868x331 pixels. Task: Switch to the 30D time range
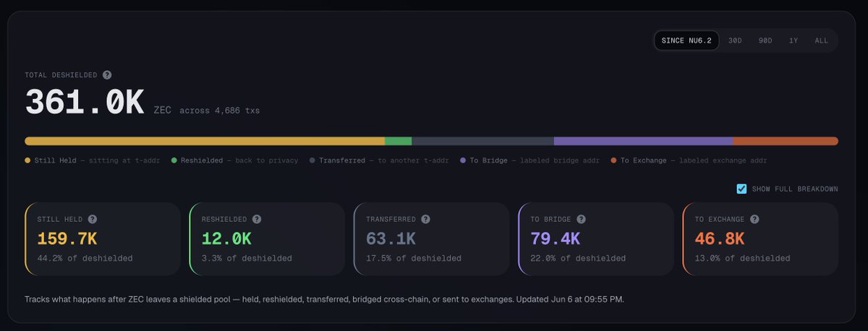click(735, 40)
